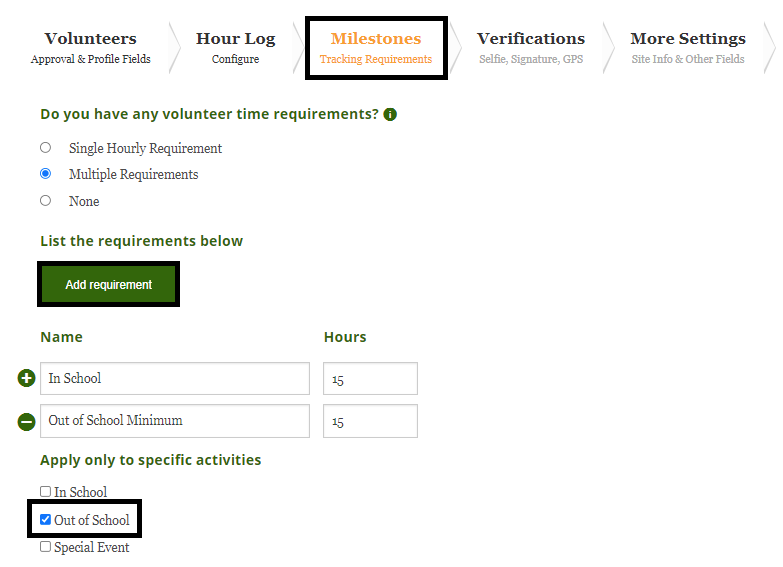Open the Volunteers step tab

[x=90, y=47]
